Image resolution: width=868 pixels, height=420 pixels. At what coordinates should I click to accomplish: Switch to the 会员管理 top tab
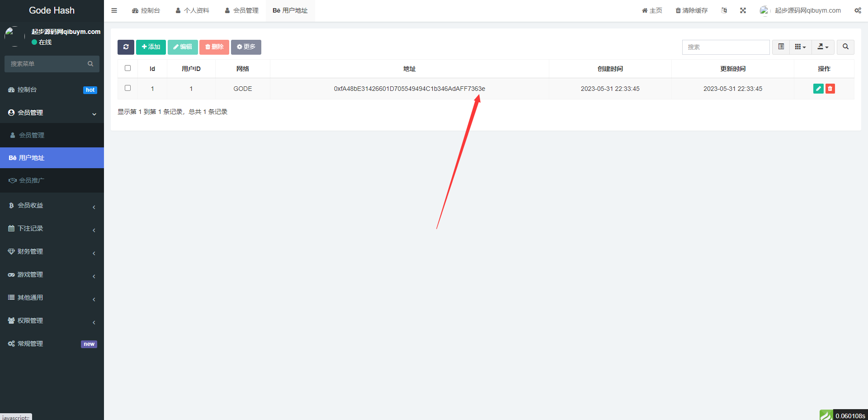coord(242,10)
